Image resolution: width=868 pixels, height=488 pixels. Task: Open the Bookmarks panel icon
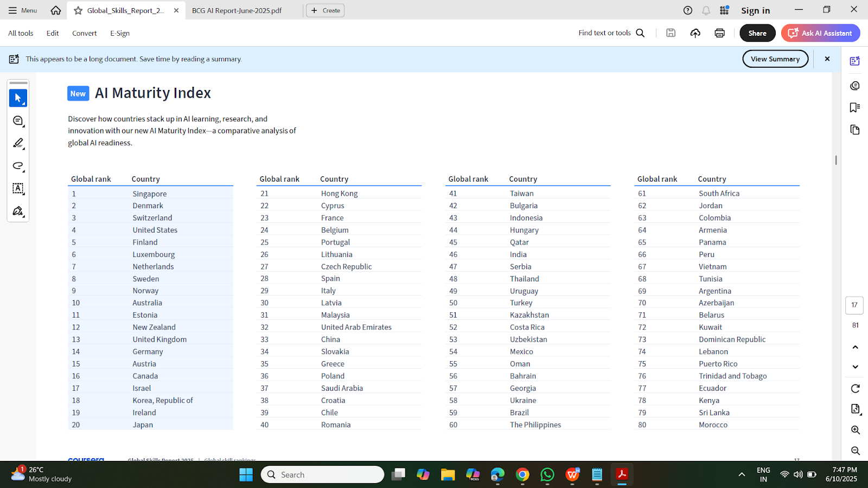point(855,107)
